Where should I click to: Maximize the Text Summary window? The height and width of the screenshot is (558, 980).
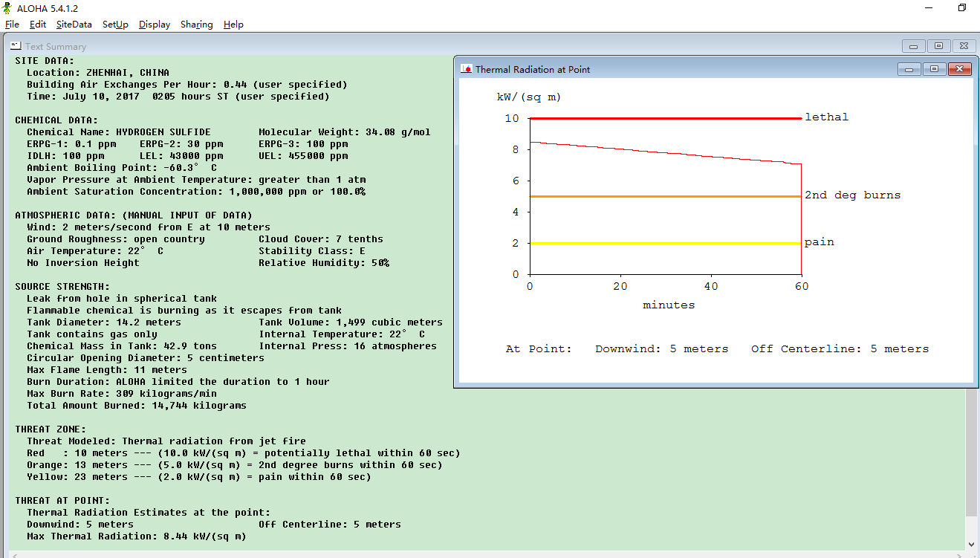[938, 46]
